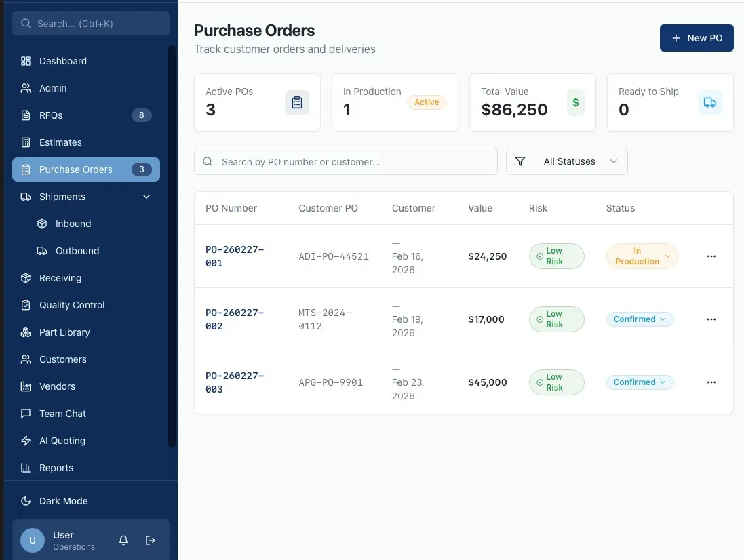Viewport: 744px width, 560px height.
Task: Create a New PO
Action: tap(697, 38)
